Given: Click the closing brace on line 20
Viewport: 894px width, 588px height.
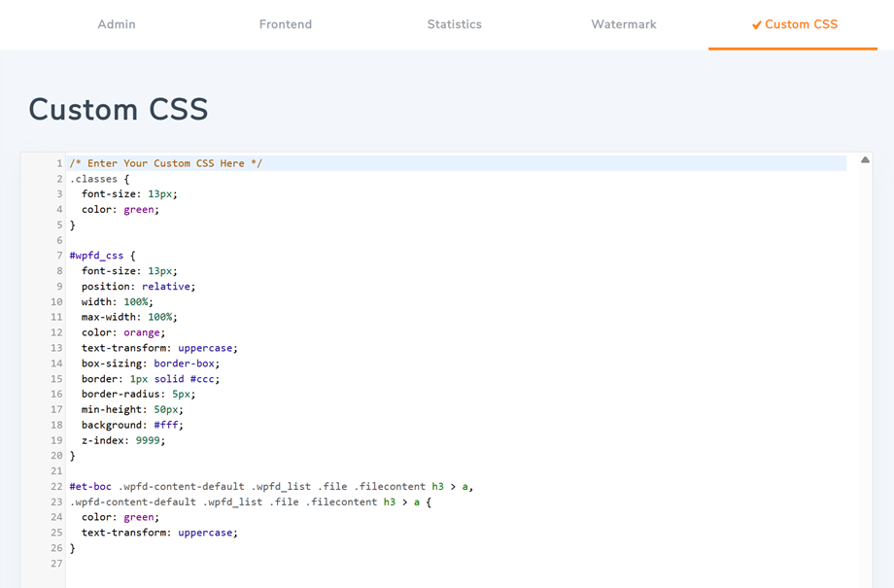Looking at the screenshot, I should pyautogui.click(x=73, y=456).
